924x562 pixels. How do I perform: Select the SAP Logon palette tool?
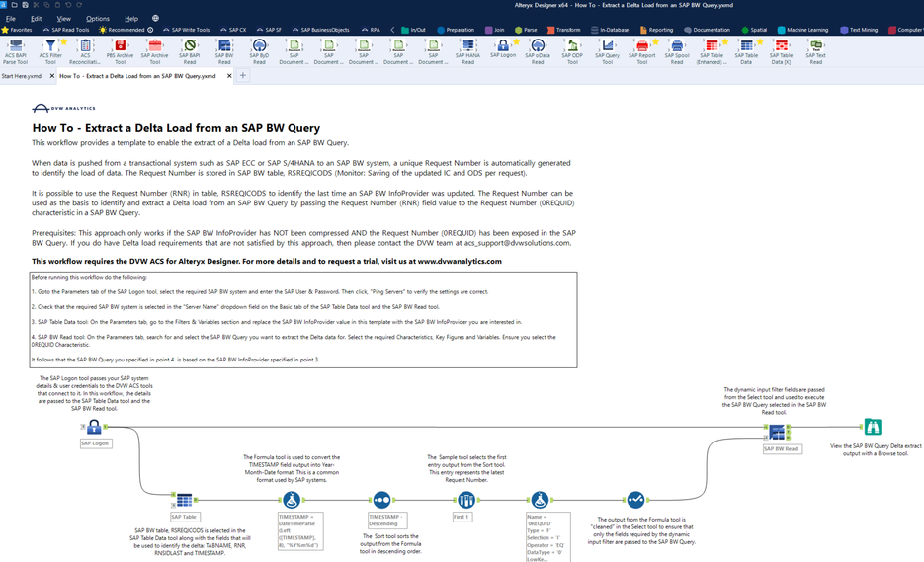point(503,46)
